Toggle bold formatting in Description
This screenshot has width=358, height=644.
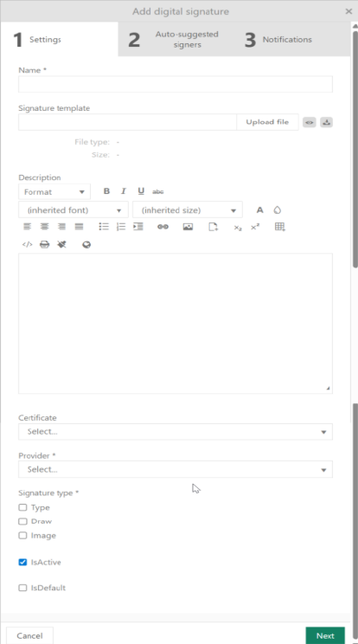(x=106, y=191)
